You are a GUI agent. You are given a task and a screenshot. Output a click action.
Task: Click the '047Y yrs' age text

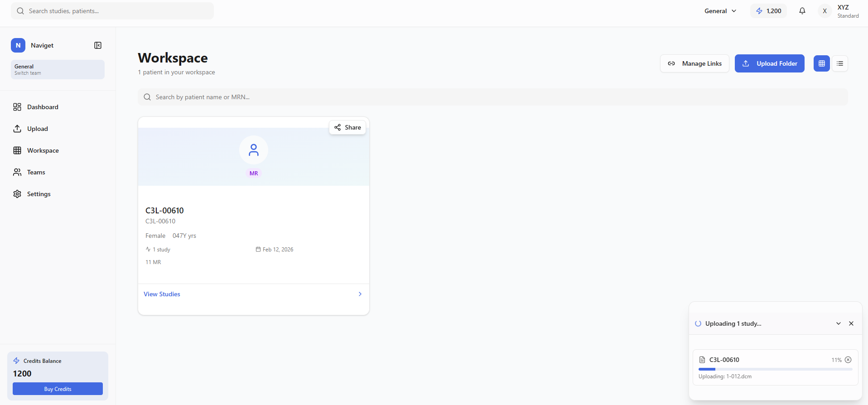pyautogui.click(x=184, y=236)
